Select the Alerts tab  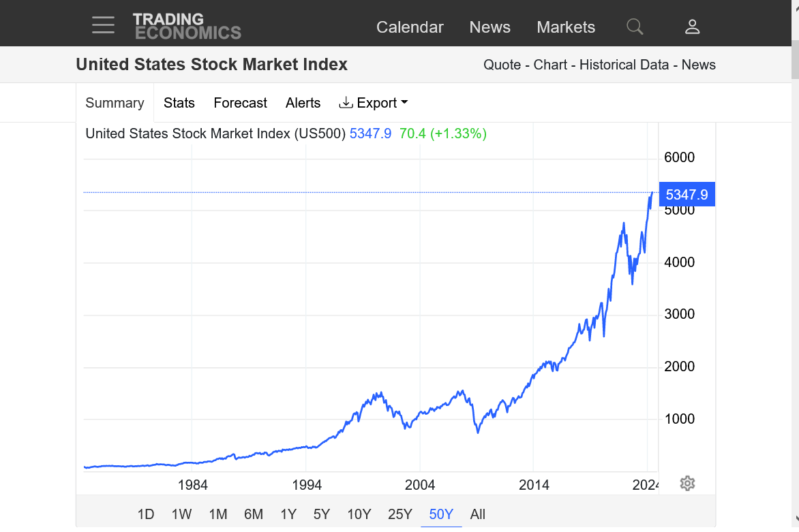[x=303, y=103]
